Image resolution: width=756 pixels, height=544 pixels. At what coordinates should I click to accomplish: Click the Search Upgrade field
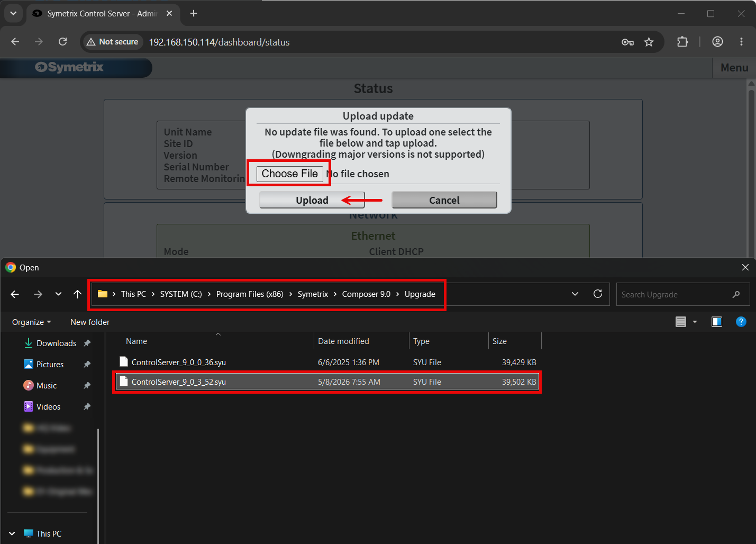[682, 294]
